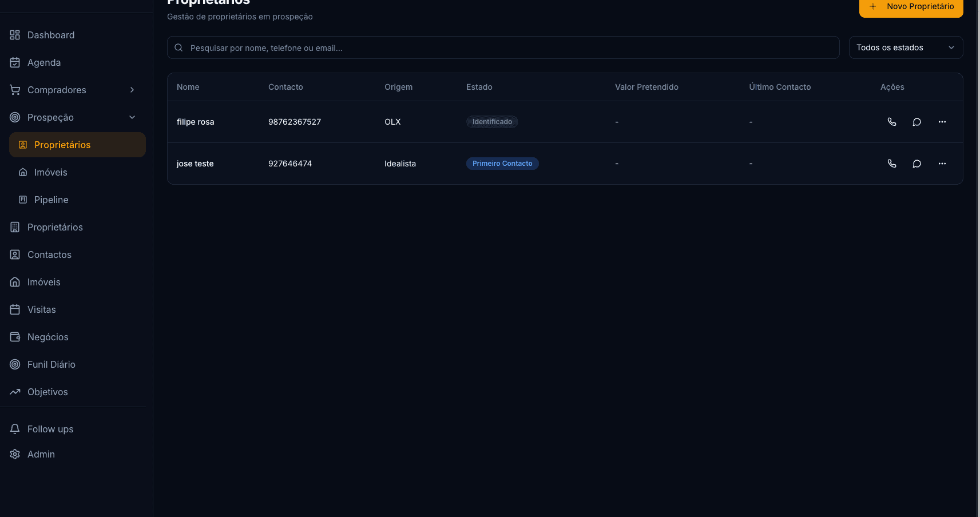Click the Visitas calendar icon
The height and width of the screenshot is (517, 980).
(15, 309)
